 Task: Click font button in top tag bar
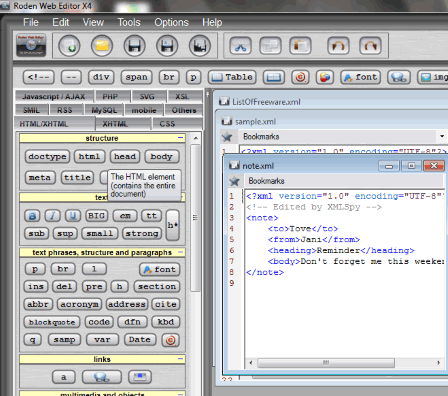click(360, 77)
